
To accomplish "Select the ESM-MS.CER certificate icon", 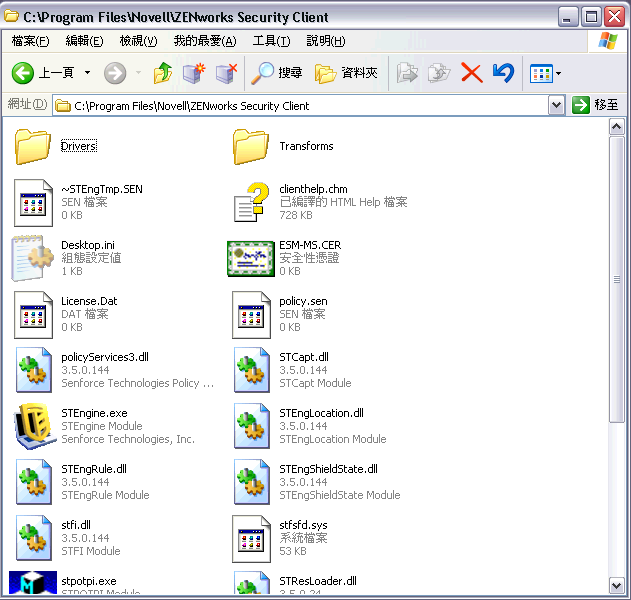I will 251,259.
